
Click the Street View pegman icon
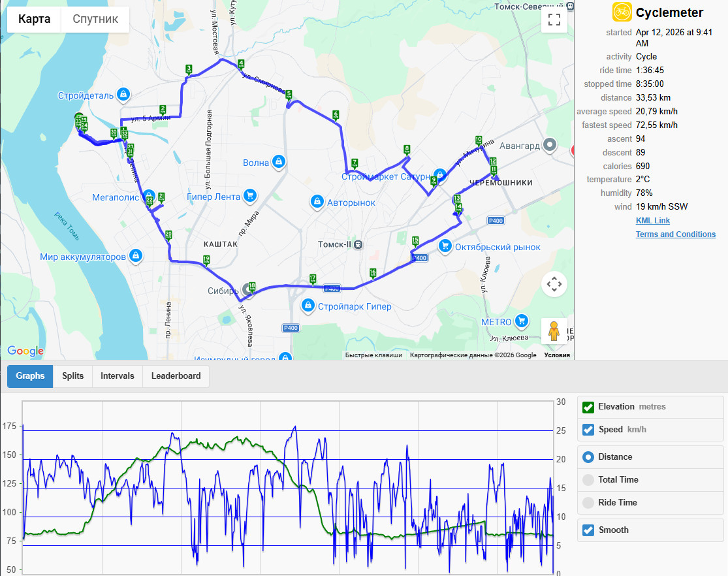554,331
